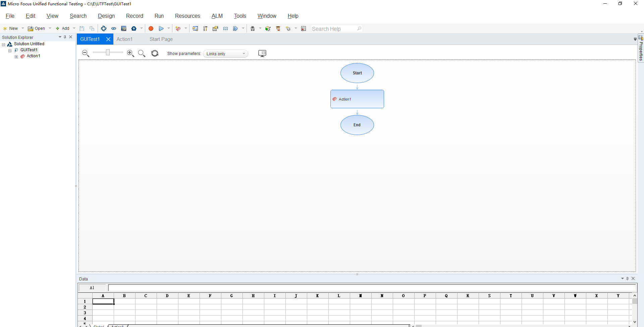The width and height of the screenshot is (644, 327).
Task: Click the gear settings icon in toolbar
Action: pos(288,28)
